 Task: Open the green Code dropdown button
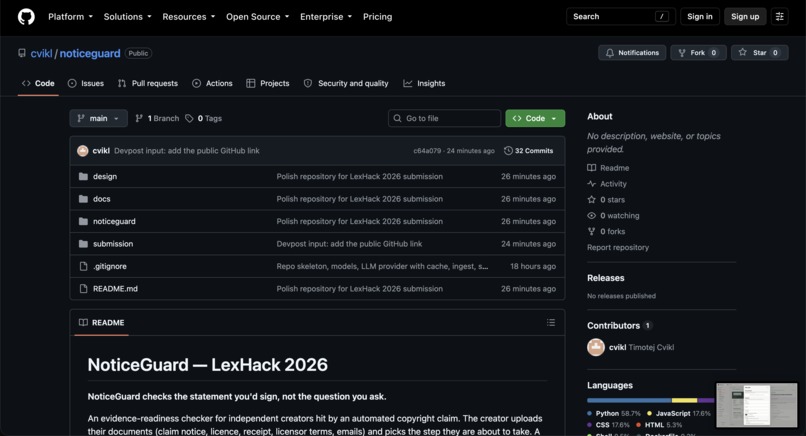535,118
